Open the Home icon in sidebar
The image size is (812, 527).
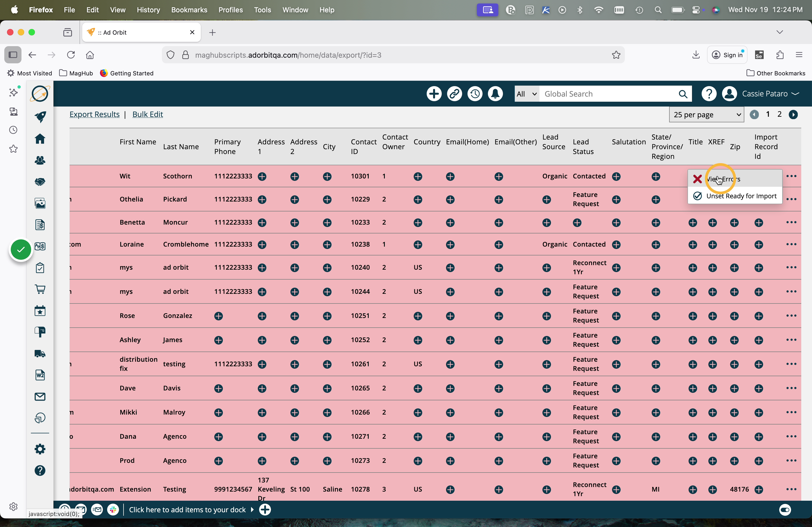40,139
